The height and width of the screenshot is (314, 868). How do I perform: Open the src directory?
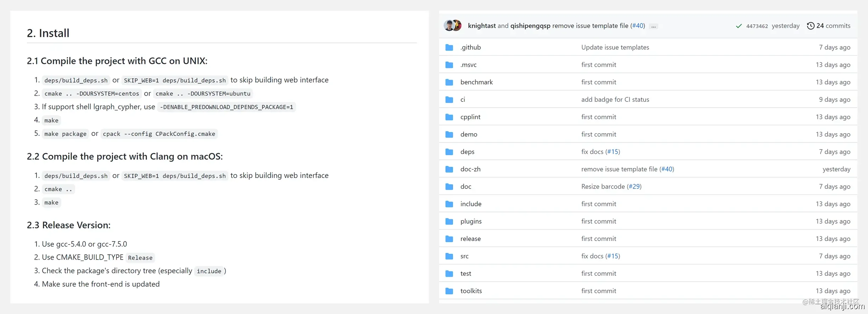464,256
